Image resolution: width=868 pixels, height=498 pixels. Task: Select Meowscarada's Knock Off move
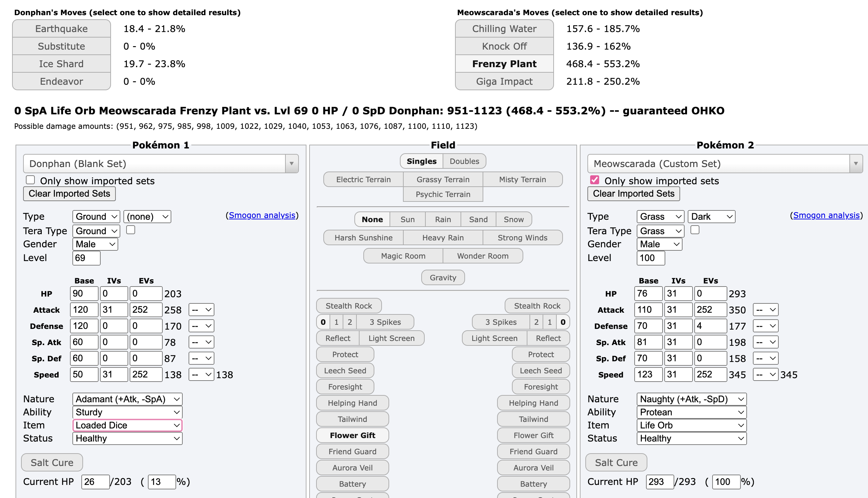click(x=504, y=46)
